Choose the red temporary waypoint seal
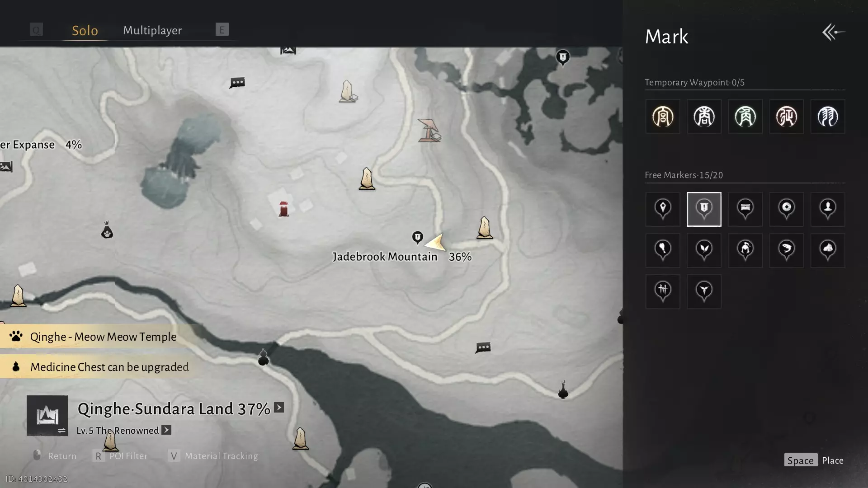This screenshot has height=488, width=868. coord(787,117)
